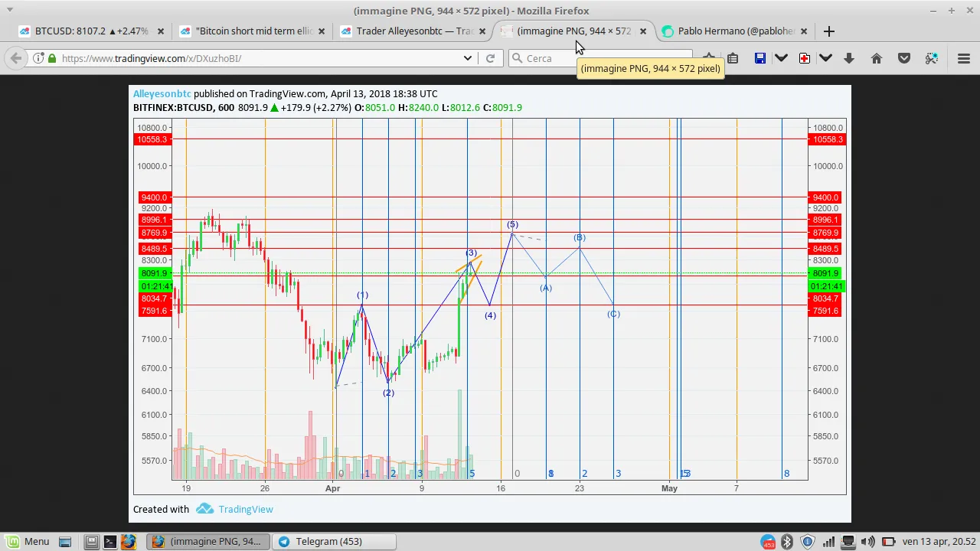Click the Pocket icon in the toolbar

[x=904, y=58]
